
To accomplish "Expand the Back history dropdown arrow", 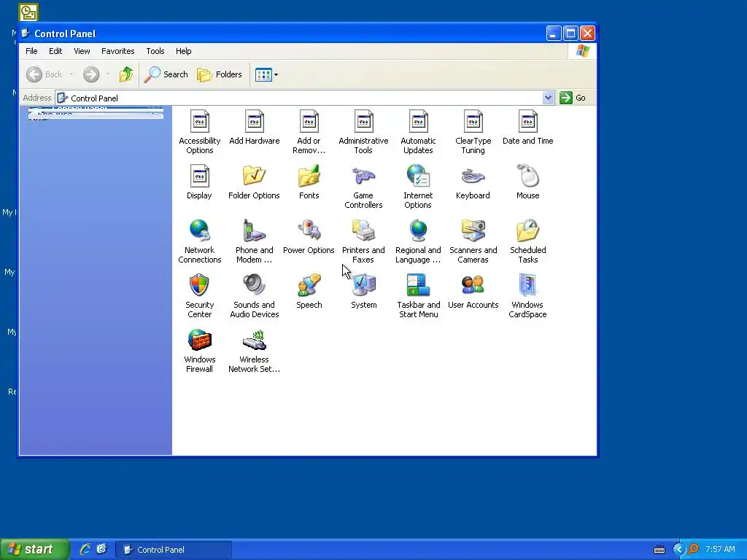I will [71, 74].
